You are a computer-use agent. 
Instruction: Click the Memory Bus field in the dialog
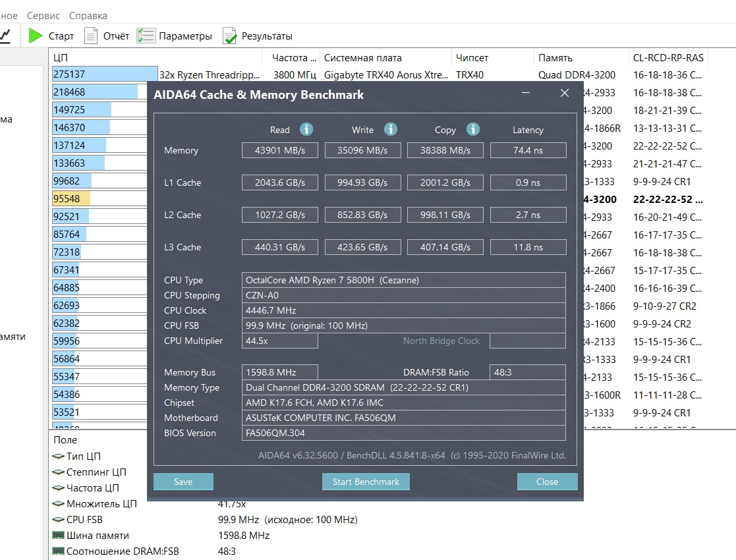click(x=280, y=372)
